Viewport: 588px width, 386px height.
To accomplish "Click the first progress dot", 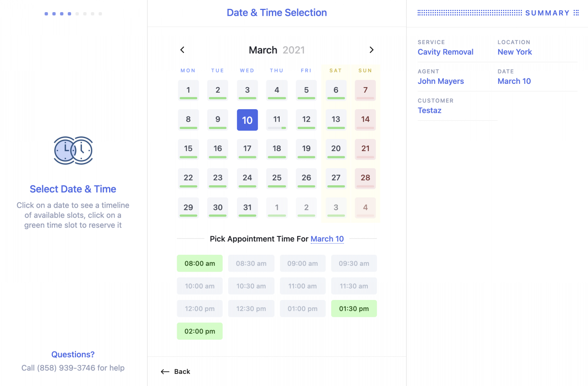I will (x=46, y=14).
